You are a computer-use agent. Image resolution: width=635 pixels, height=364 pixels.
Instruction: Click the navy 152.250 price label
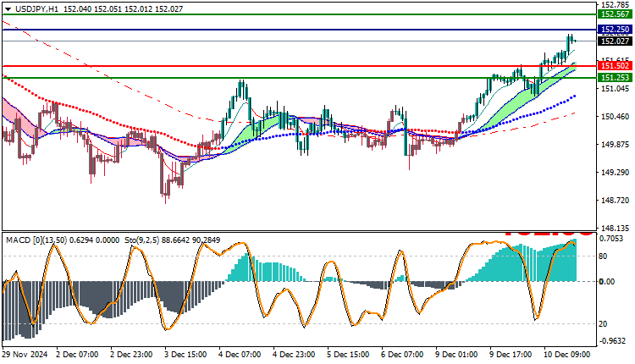click(x=616, y=29)
